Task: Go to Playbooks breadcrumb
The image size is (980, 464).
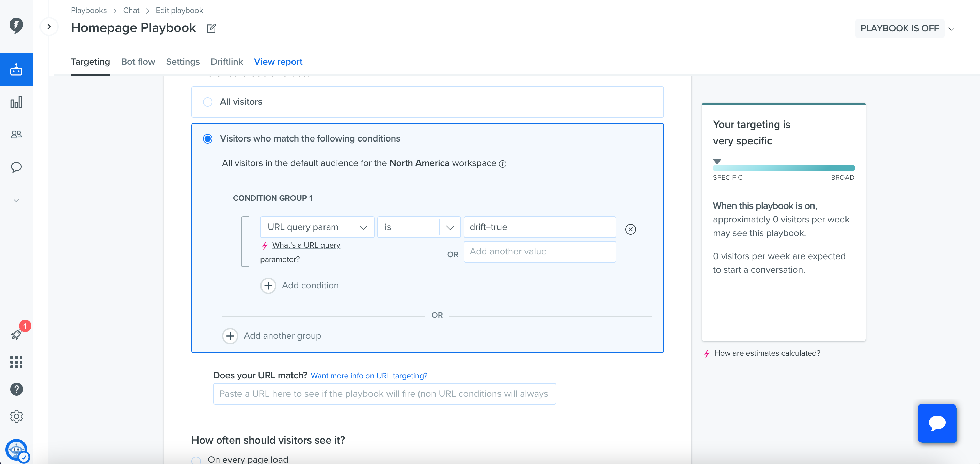Action: point(89,10)
